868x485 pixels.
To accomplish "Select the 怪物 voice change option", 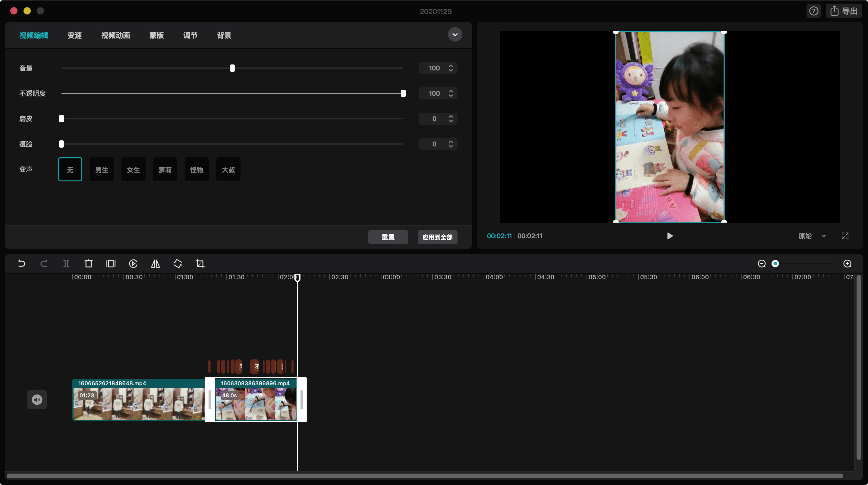I will point(197,169).
